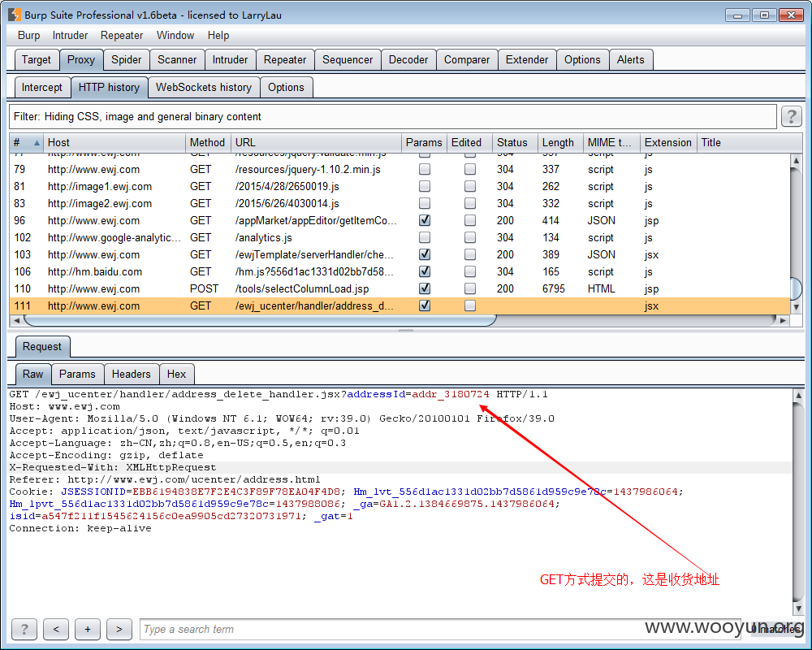Sort history by the URL column
Screen dimensions: 812x650
(x=316, y=142)
